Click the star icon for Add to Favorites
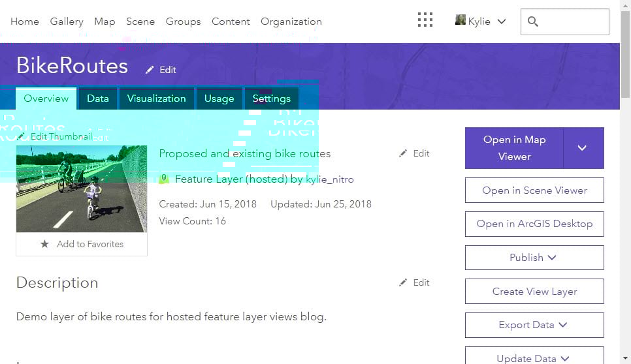Image resolution: width=631 pixels, height=364 pixels. click(44, 244)
